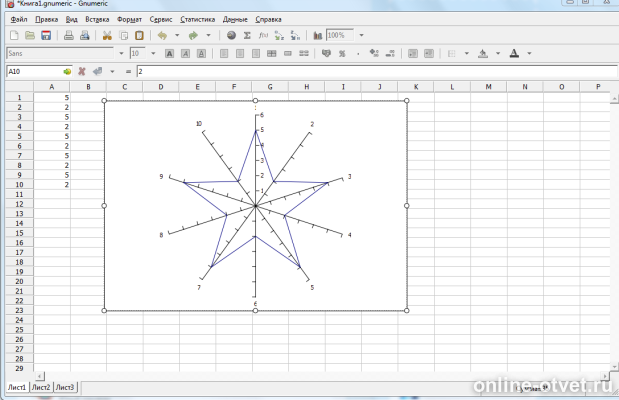Open print preview

click(x=84, y=36)
